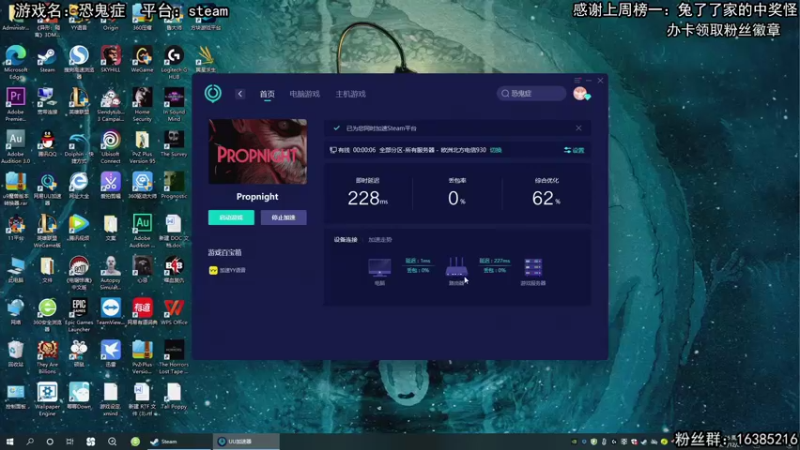Switch to UU accelerator taskbar button
Viewport: 800px width, 450px height.
[246, 441]
